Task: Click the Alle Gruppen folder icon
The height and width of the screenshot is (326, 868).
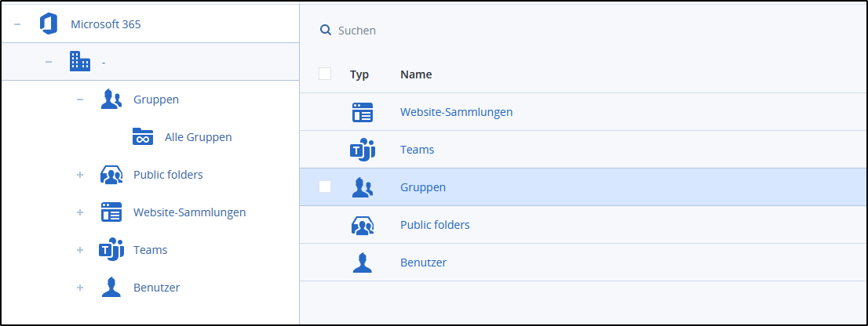Action: 143,136
